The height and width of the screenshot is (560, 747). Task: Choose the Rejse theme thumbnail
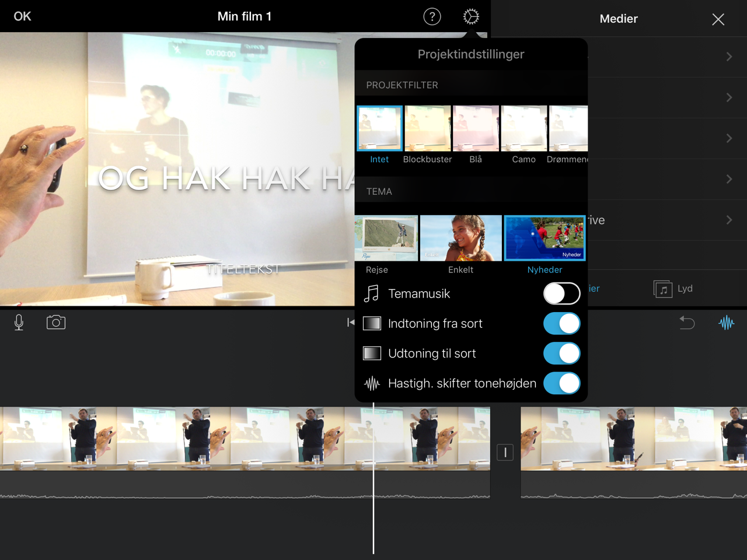coord(386,238)
